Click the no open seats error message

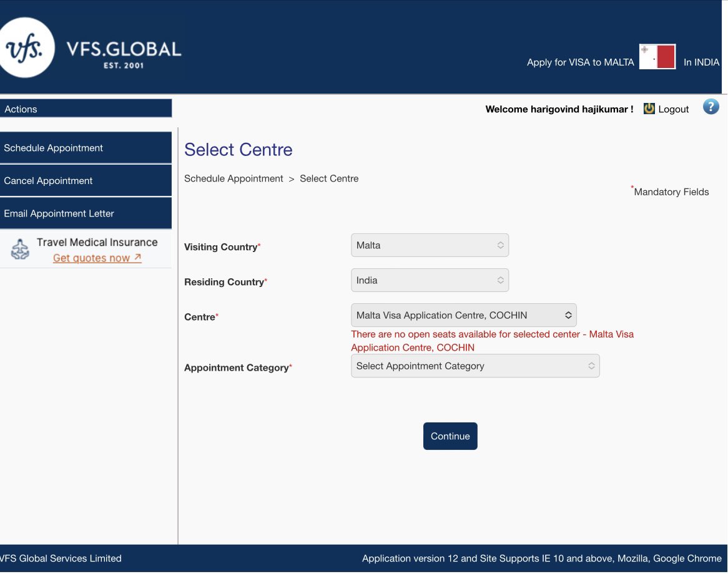point(492,341)
